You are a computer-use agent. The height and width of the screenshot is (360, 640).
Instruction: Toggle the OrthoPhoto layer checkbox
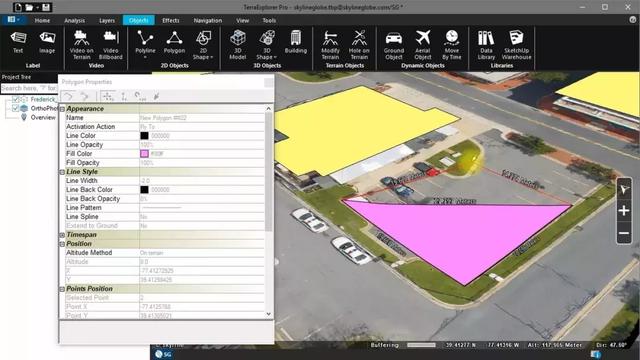[16, 108]
